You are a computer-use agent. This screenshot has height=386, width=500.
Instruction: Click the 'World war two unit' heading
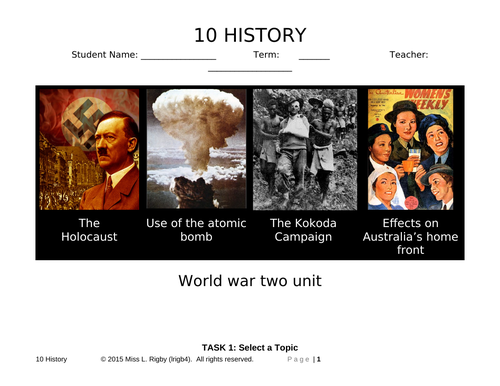coord(250,281)
